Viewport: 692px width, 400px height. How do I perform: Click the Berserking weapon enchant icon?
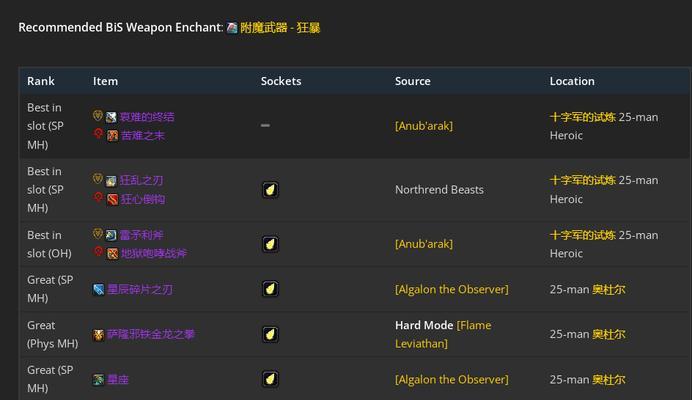click(232, 28)
